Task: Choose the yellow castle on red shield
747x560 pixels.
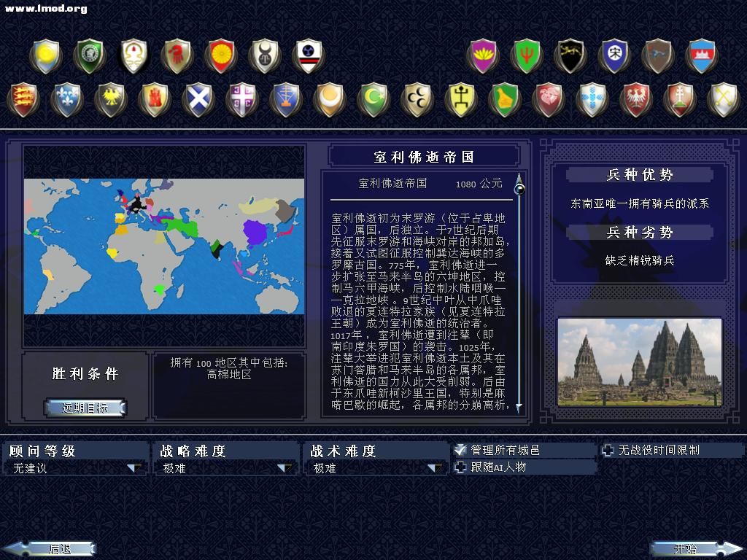Action: point(154,99)
